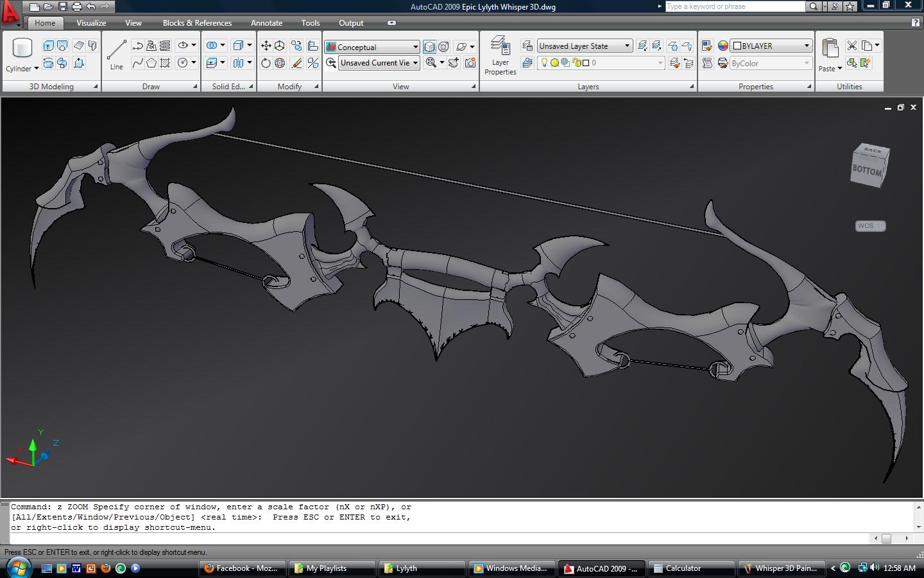Open Whisper 3D Paint taskbar button

(x=782, y=568)
